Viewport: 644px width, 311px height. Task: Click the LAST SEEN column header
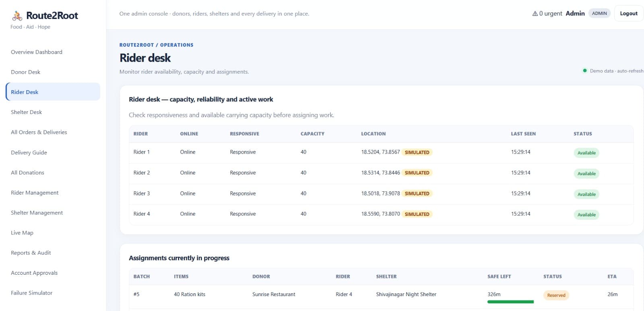click(x=523, y=134)
